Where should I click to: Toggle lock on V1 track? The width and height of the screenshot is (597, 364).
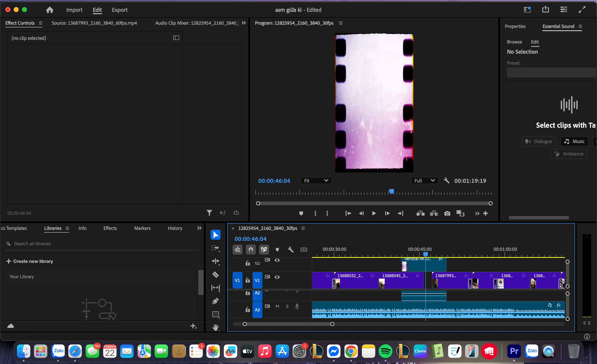coord(248,280)
